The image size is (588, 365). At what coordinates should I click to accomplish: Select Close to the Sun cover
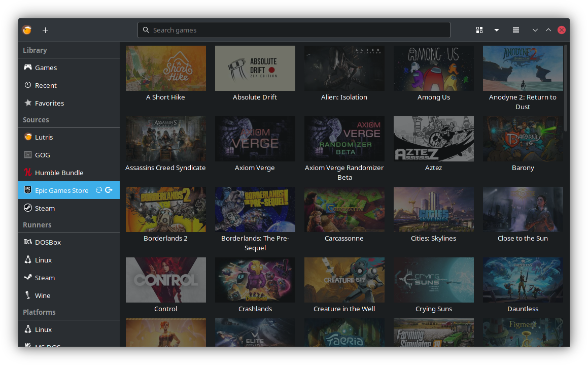point(523,209)
